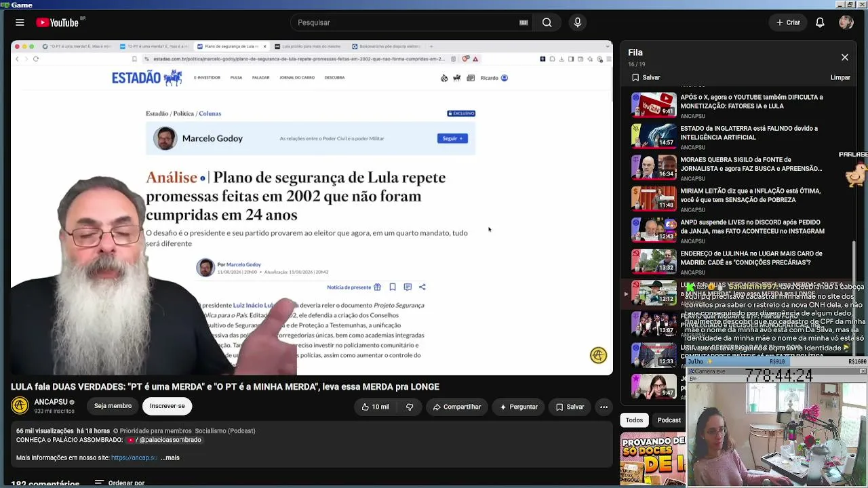
Task: Click the Socialismo (Podcast) label in description
Action: tap(225, 430)
